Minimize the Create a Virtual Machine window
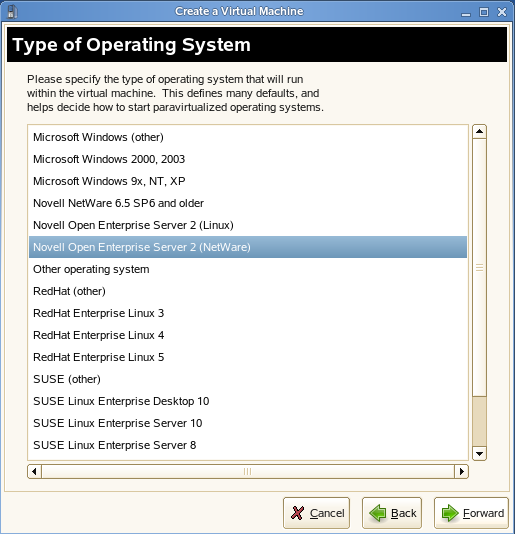 (466, 13)
